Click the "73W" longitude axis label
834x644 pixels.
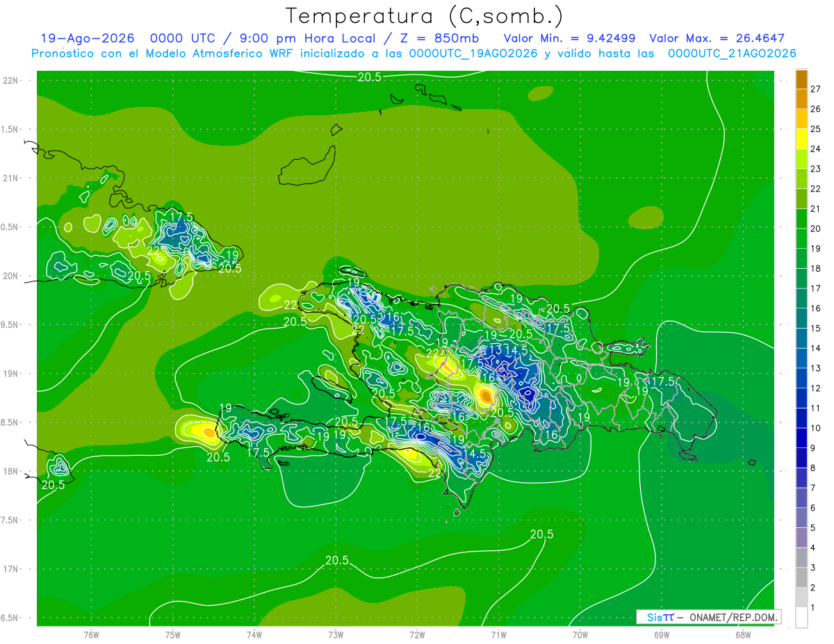click(336, 634)
